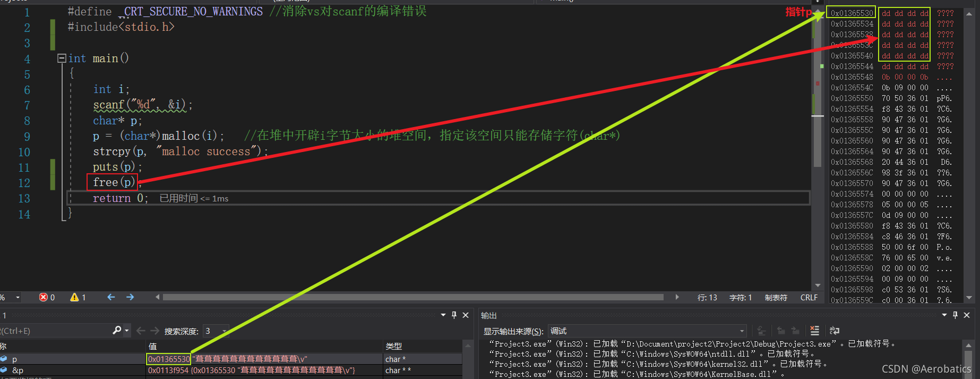Image resolution: width=980 pixels, height=379 pixels.
Task: Click the watch window search magnifier icon
Action: (x=117, y=331)
